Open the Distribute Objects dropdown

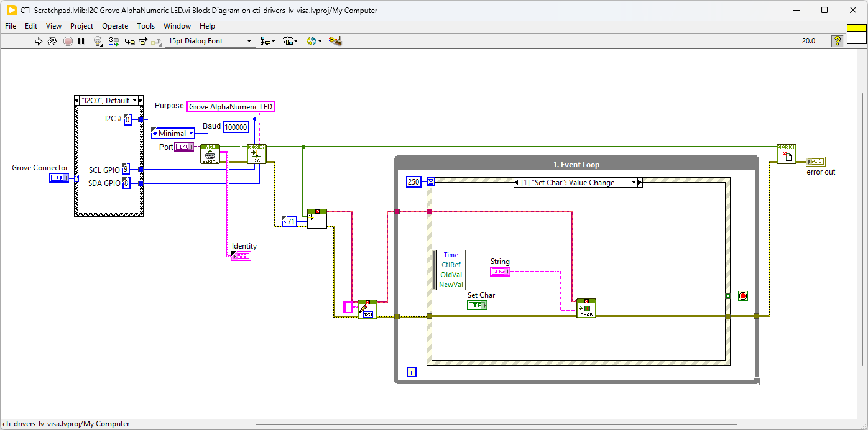(x=290, y=41)
